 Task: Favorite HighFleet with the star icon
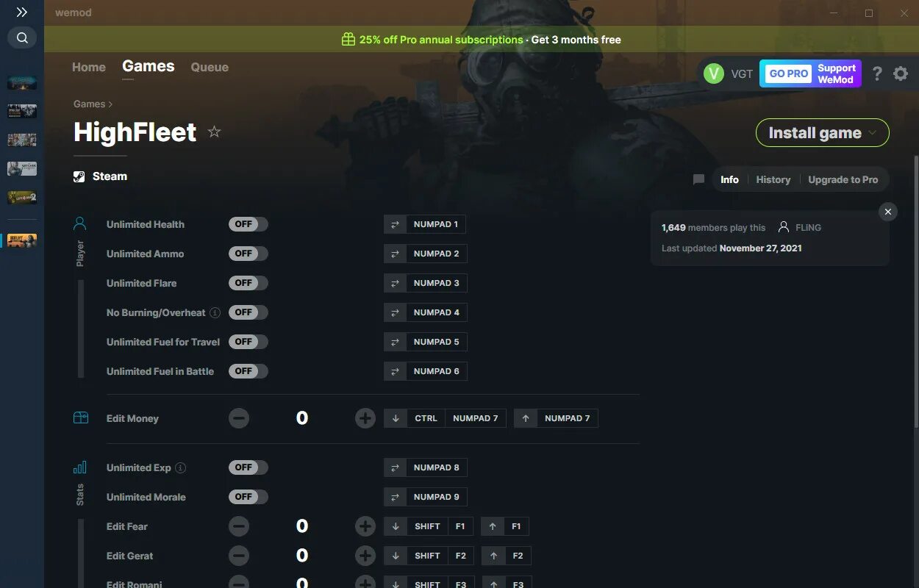click(214, 132)
